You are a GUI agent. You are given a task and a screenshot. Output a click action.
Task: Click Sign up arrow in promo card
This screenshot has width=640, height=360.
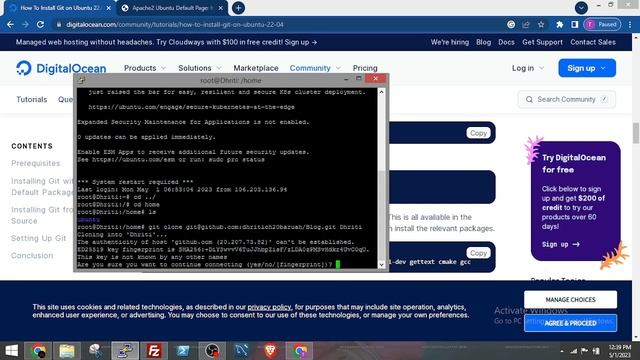(x=560, y=244)
